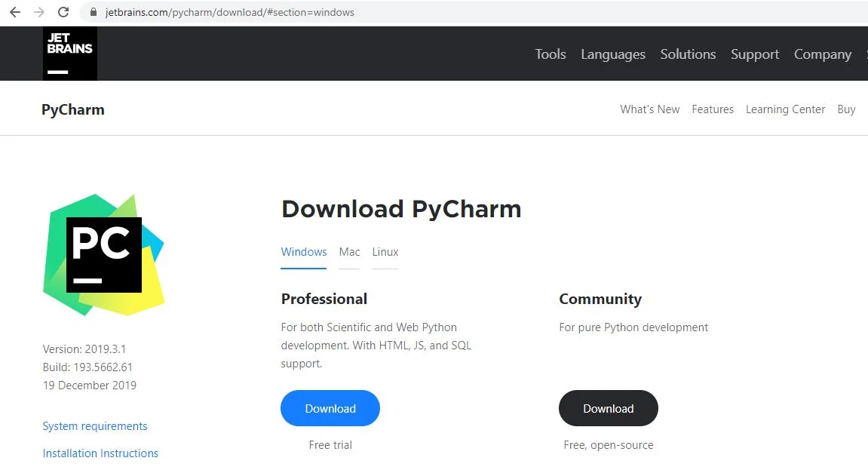Image resolution: width=868 pixels, height=470 pixels.
Task: Download the Professional edition
Action: 330,409
